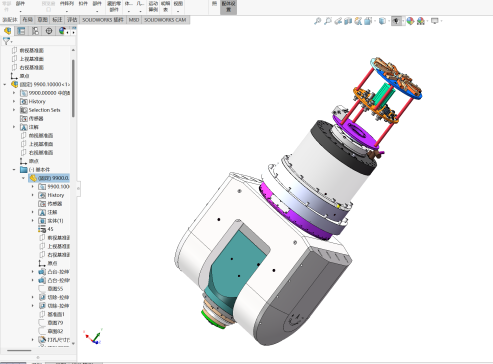
Task: Select the highlighted 9900.0 part in tree
Action: pos(49,178)
